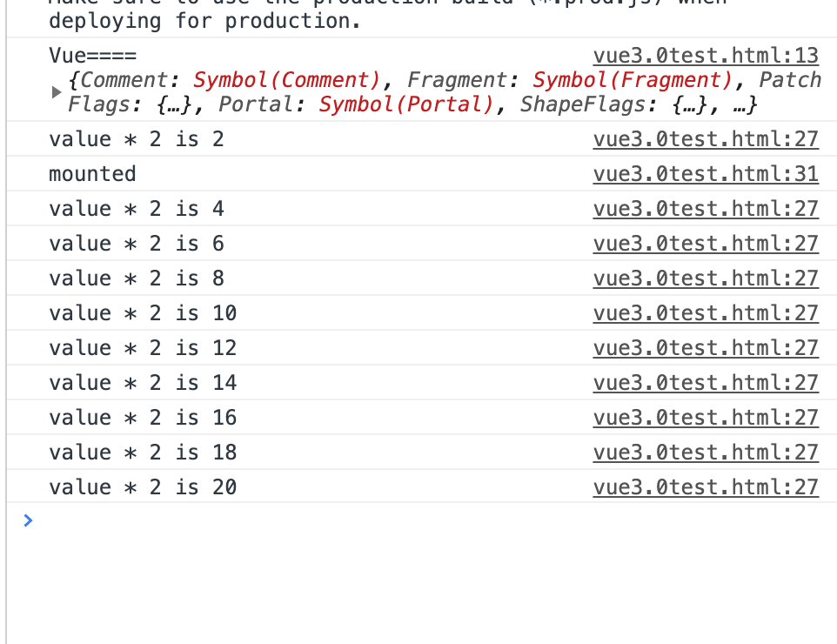Open source link beside 'value * 2 is 4'

pyautogui.click(x=706, y=208)
